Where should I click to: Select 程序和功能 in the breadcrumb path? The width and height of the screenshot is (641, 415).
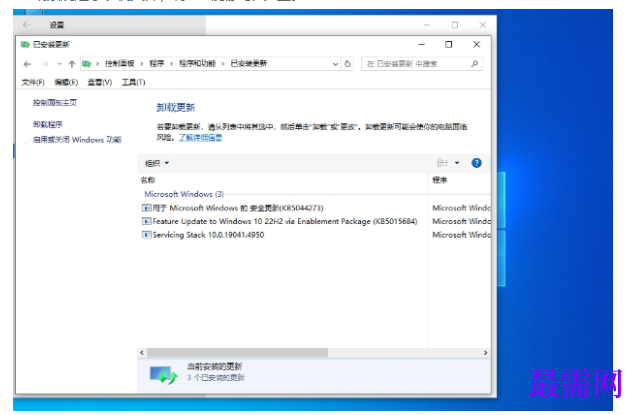(x=197, y=63)
